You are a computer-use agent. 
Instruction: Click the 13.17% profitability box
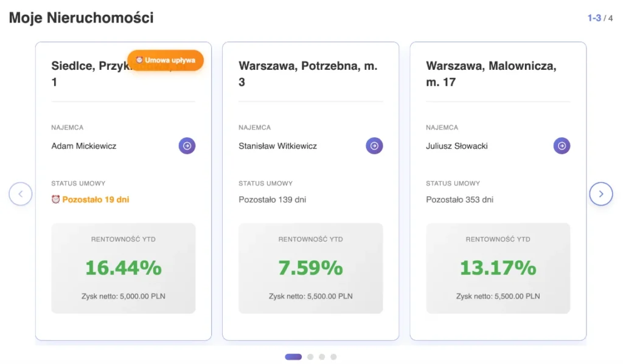pyautogui.click(x=498, y=268)
